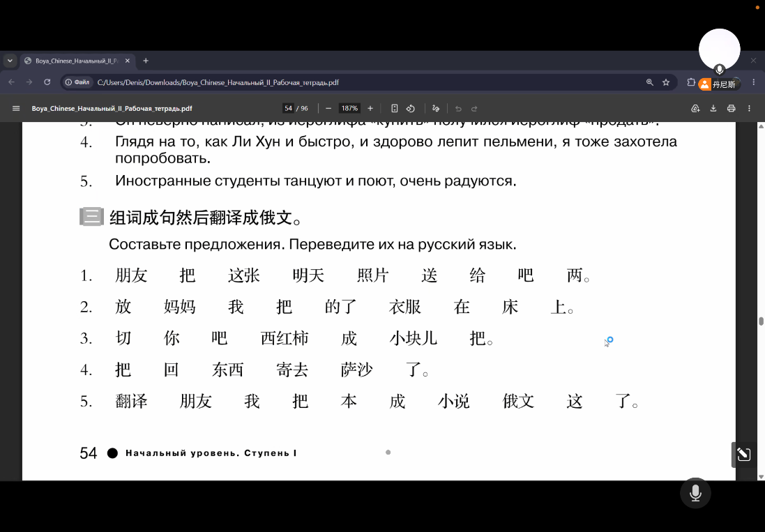Click the scrollbar up arrow
The width and height of the screenshot is (765, 532).
[761, 126]
